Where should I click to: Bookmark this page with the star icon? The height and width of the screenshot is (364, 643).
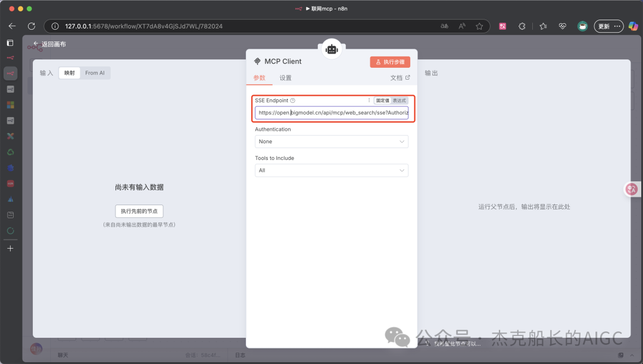click(479, 26)
